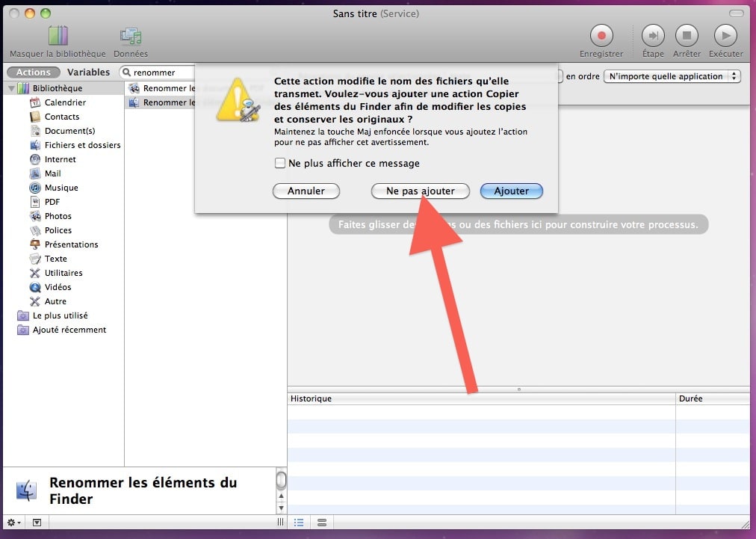Open the action settings gear menu
The height and width of the screenshot is (539, 756).
[x=12, y=523]
